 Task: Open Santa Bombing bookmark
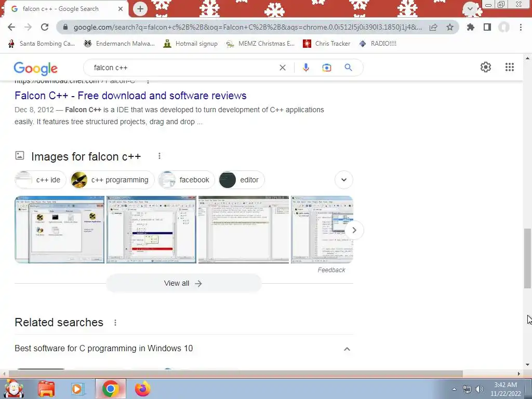pyautogui.click(x=41, y=44)
